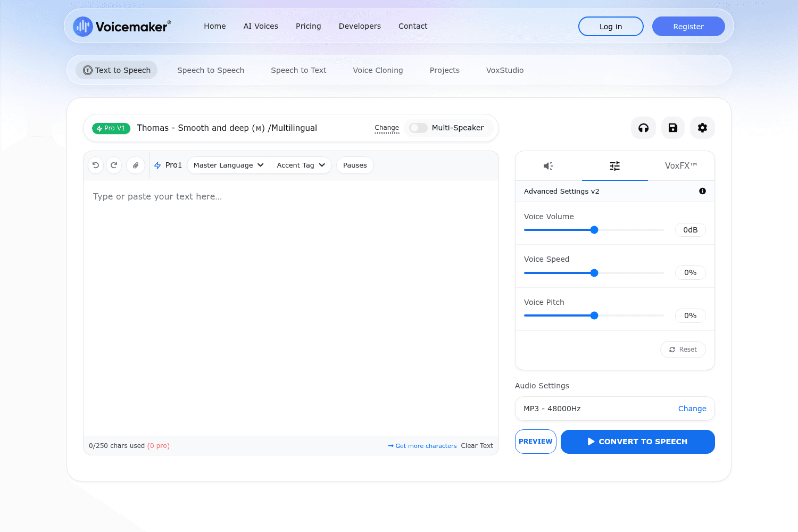Open the VoxFX tab
The height and width of the screenshot is (532, 798).
[681, 166]
